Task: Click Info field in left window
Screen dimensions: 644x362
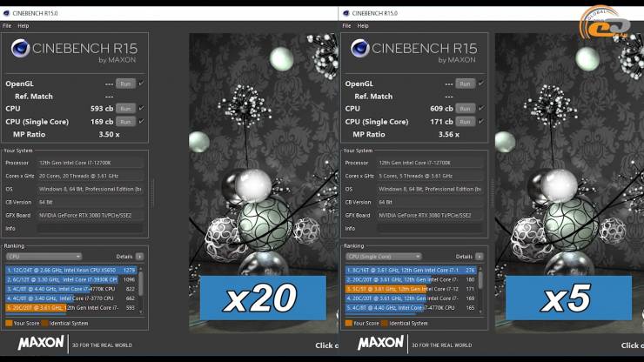Action: pos(91,229)
